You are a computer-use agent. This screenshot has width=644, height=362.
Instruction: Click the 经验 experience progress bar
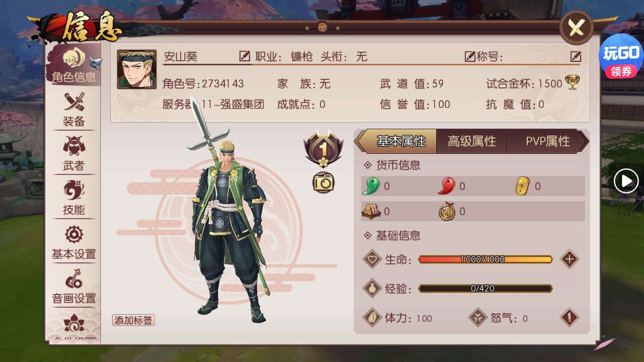tap(485, 288)
